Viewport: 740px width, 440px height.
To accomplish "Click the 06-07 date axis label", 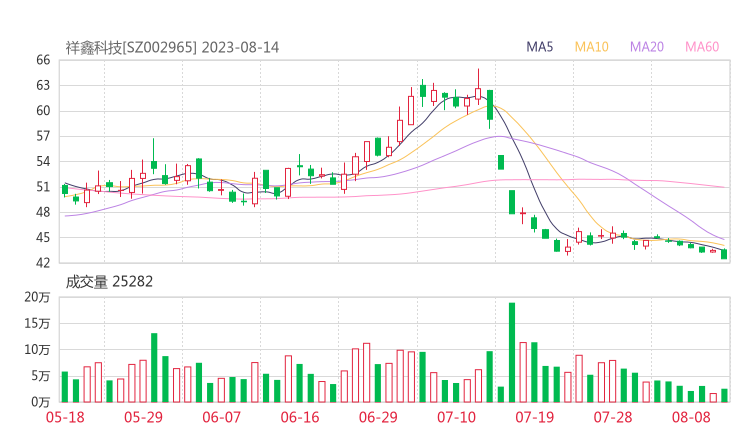I will point(221,417).
